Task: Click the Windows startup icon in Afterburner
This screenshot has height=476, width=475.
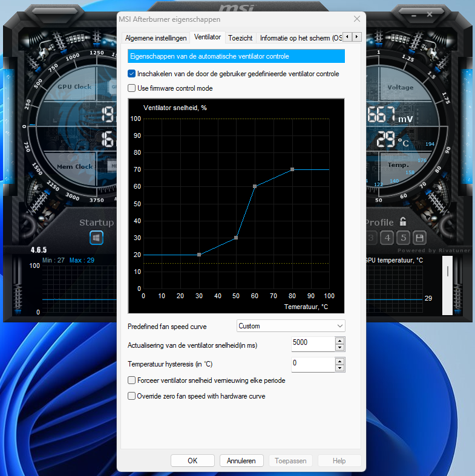Action: (97, 238)
